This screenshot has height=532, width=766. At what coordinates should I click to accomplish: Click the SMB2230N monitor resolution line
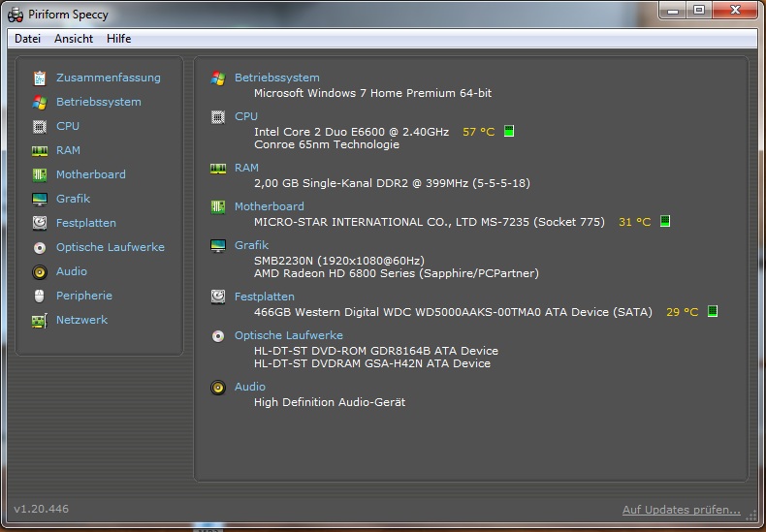(x=339, y=261)
